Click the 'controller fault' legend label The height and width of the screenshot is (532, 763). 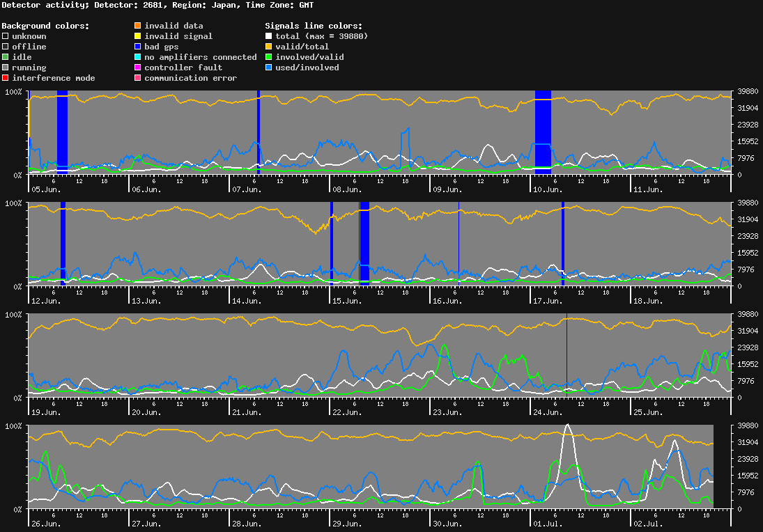pyautogui.click(x=183, y=68)
